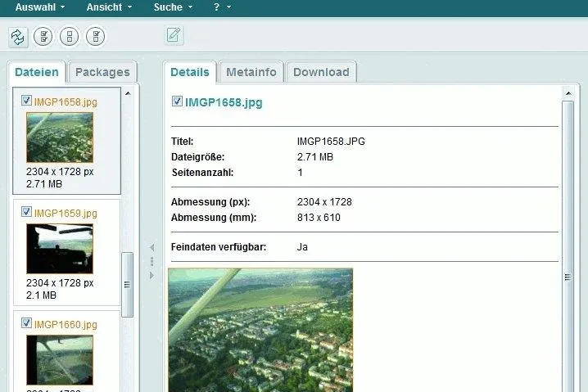Open the ? help menu
Viewport: 588px width, 392px height.
click(x=222, y=7)
